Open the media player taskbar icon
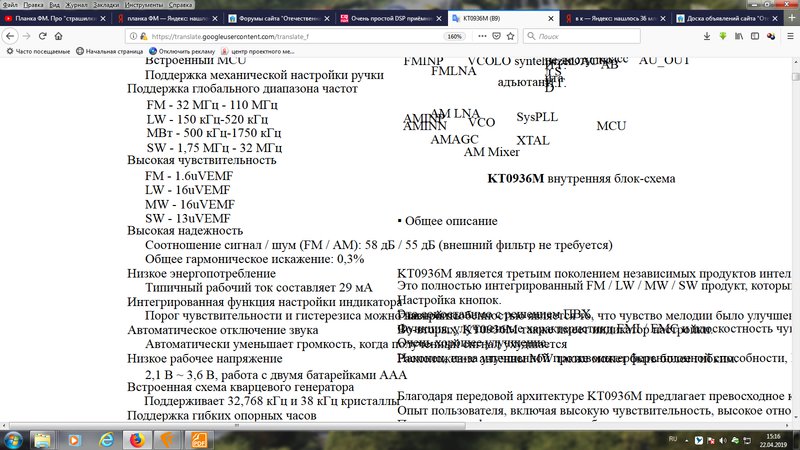 pyautogui.click(x=74, y=440)
